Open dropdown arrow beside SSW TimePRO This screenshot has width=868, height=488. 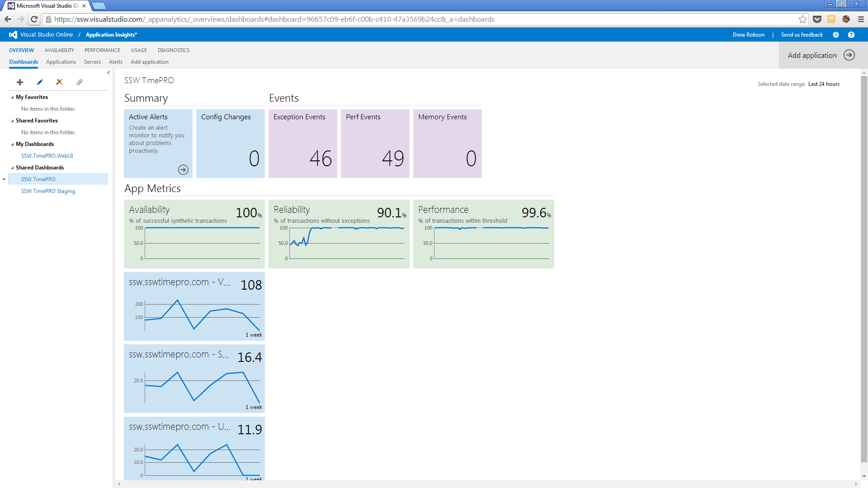[x=4, y=179]
